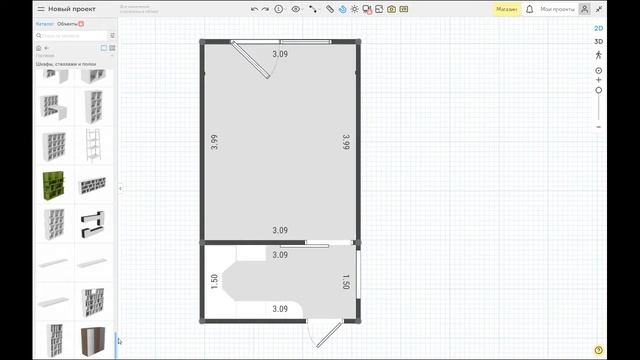This screenshot has width=640, height=360.
Task: Switch to the Объекты tab
Action: point(67,24)
